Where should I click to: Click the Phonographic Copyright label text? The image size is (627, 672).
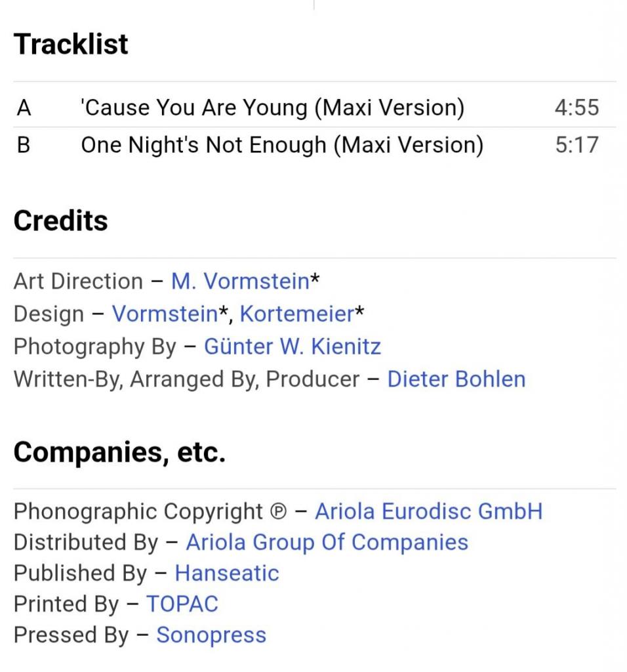138,511
